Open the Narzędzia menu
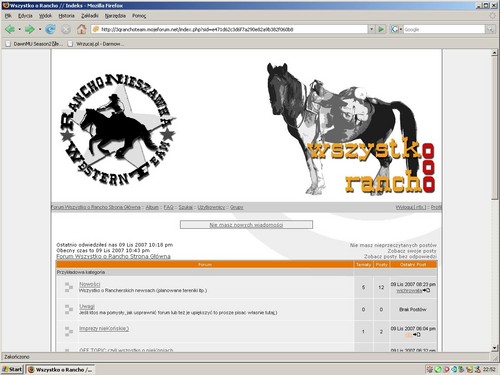This screenshot has height=375, width=500. pyautogui.click(x=115, y=16)
